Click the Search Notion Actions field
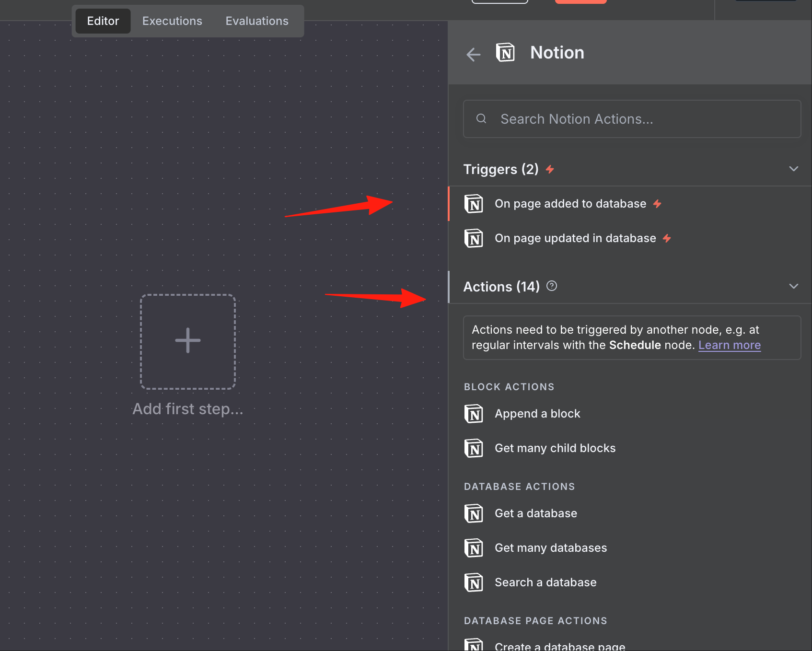The image size is (812, 651). tap(632, 119)
